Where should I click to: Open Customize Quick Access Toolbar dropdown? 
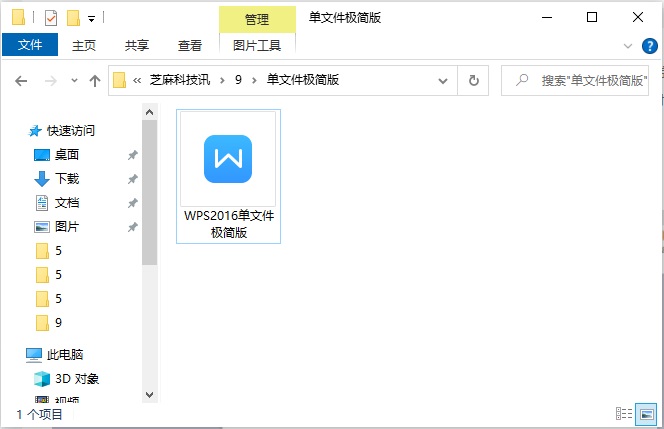coord(91,19)
